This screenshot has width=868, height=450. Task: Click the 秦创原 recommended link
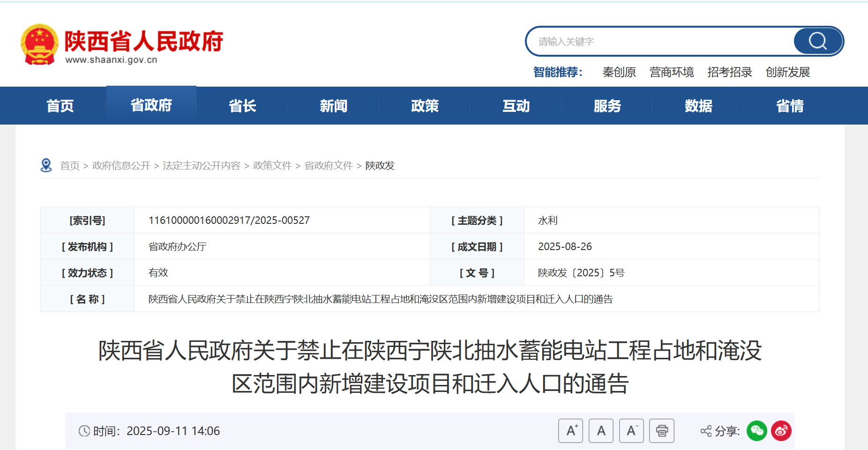click(619, 72)
